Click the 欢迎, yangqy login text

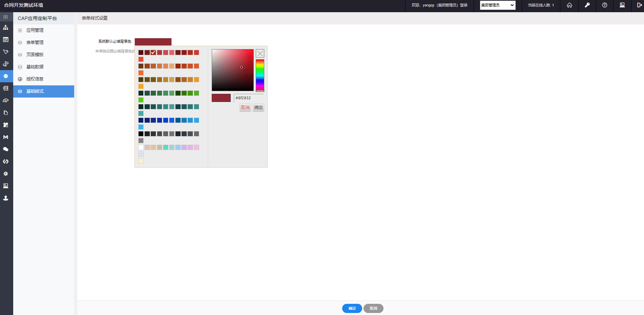439,5
